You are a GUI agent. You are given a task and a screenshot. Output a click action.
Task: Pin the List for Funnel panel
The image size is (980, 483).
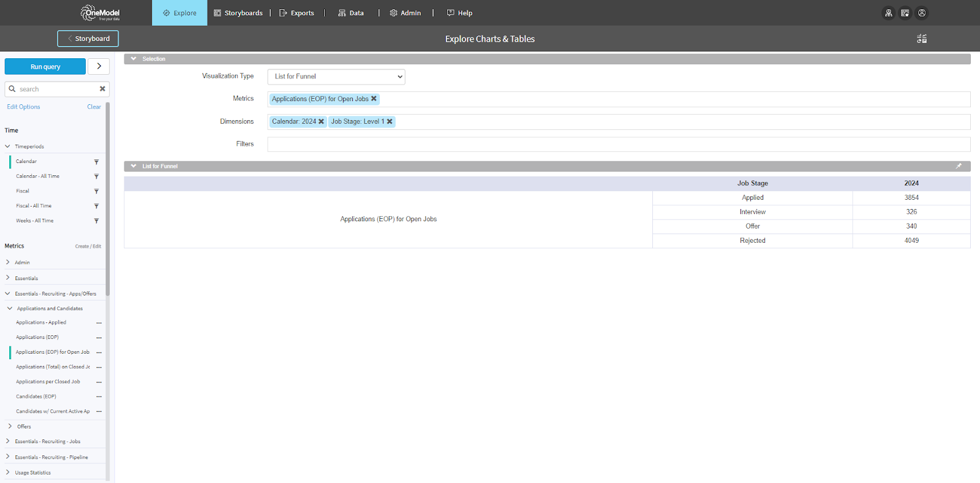coord(959,166)
